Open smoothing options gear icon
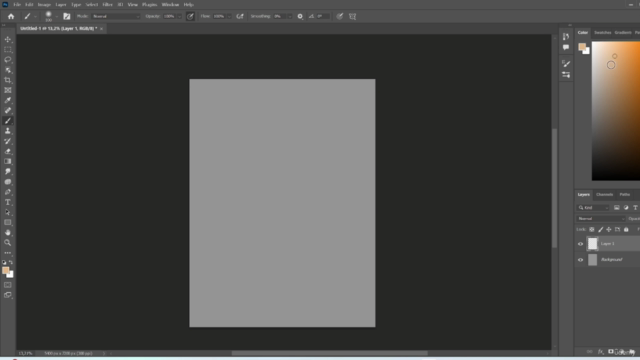This screenshot has height=360, width=640. pyautogui.click(x=300, y=16)
